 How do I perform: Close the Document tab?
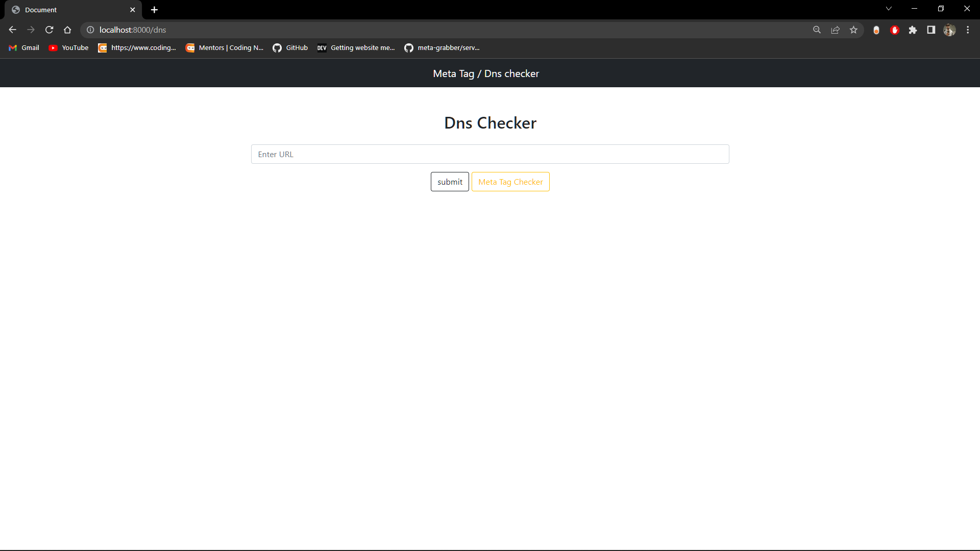click(x=133, y=10)
